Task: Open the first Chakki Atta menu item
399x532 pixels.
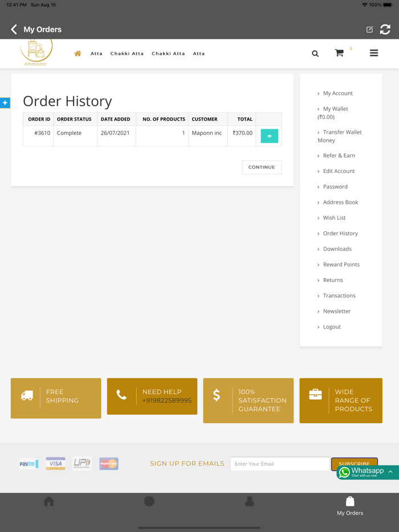Action: 127,54
